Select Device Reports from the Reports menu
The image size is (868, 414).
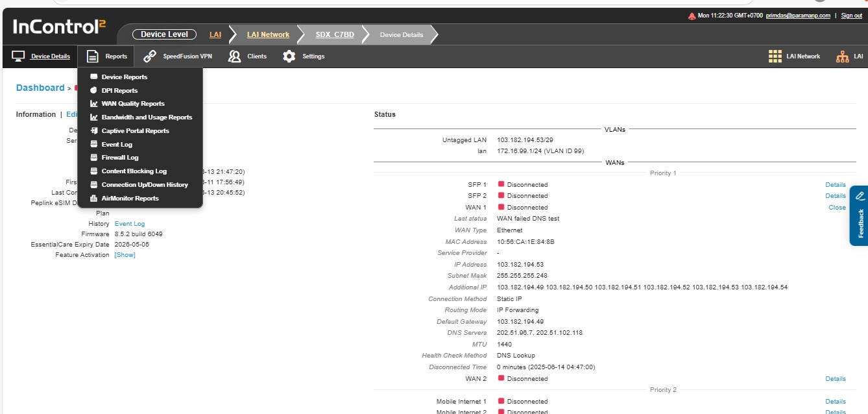click(x=124, y=77)
